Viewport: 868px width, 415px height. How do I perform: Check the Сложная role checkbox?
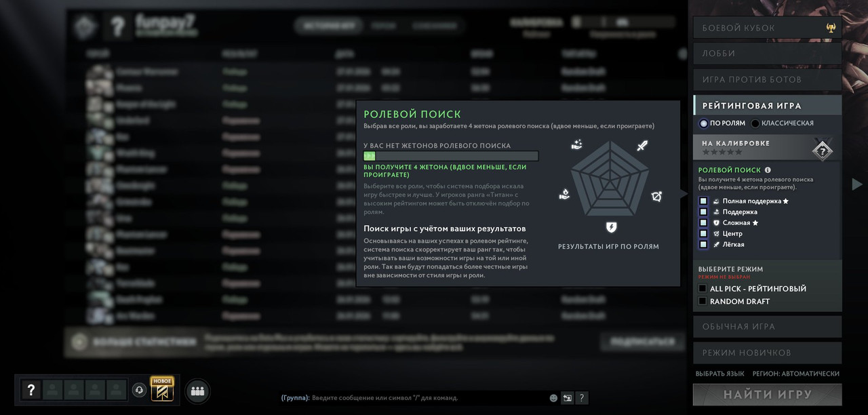(703, 223)
